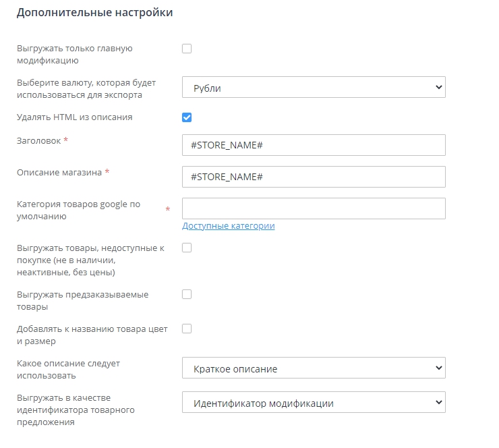Focus the 'Заголовок' text field
Image resolution: width=499 pixels, height=448 pixels.
pyautogui.click(x=314, y=145)
